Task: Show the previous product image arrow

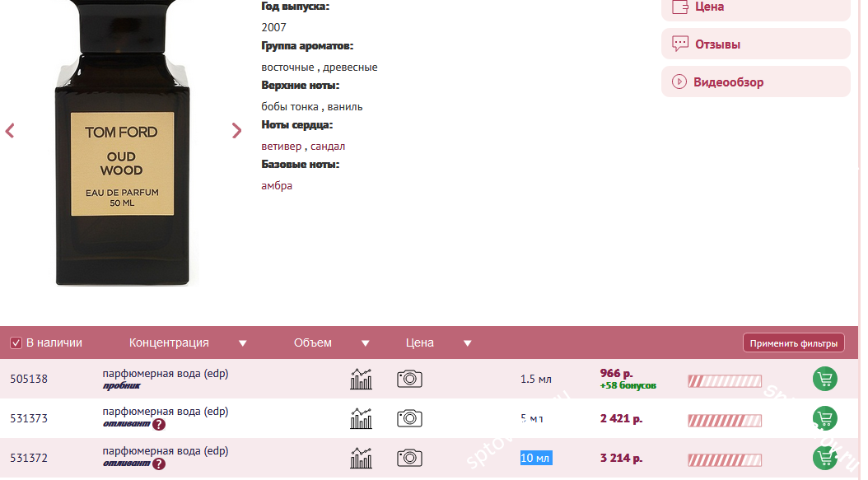Action: coord(9,131)
